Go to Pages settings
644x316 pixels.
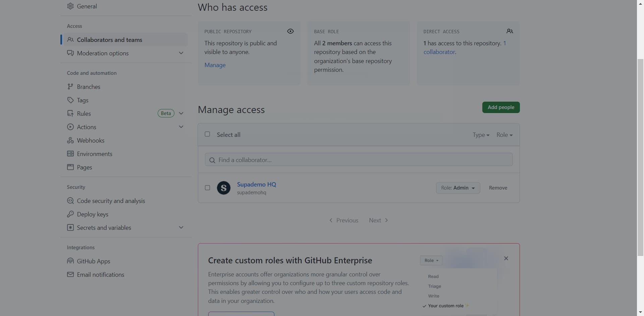84,167
